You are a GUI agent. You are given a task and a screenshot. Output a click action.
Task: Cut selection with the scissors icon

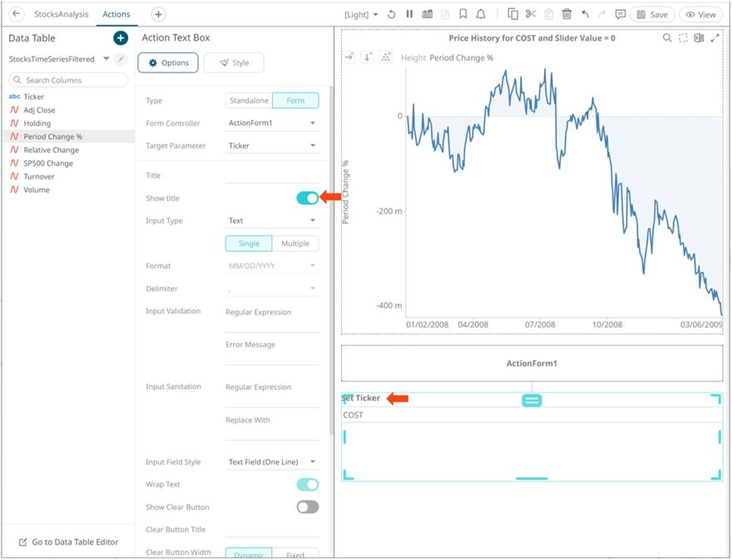point(531,14)
